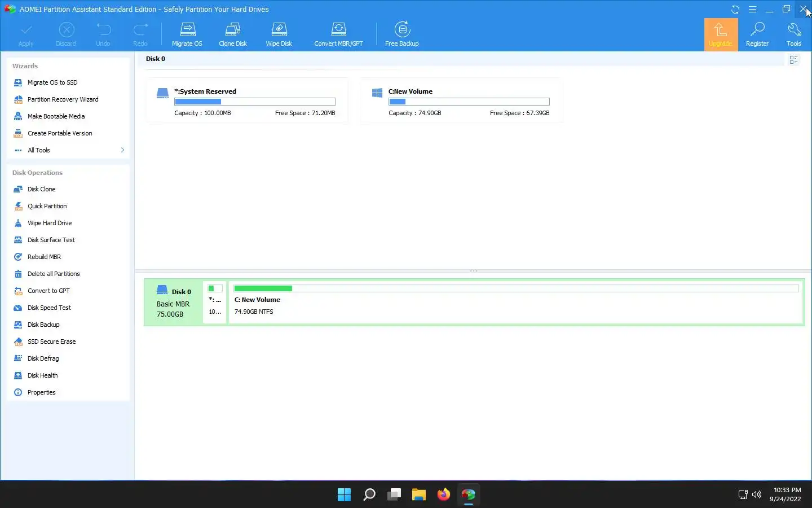Click the Undo arrow icon
Screen dimensions: 812x508
point(103,29)
